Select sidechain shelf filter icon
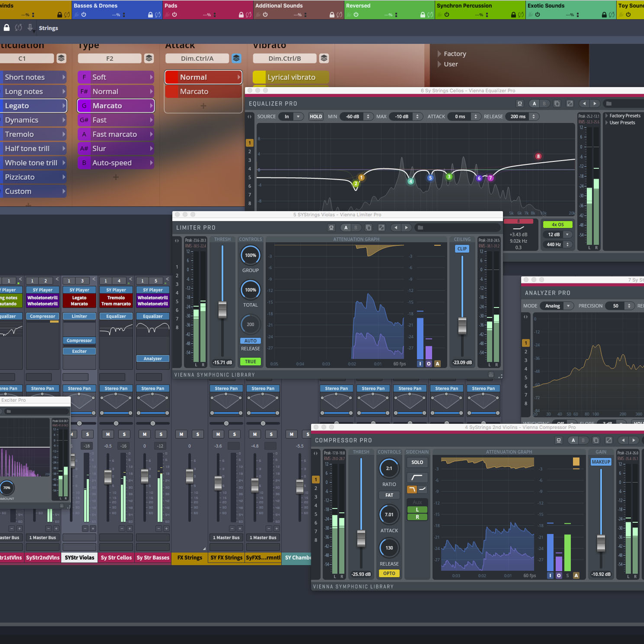 coord(422,489)
